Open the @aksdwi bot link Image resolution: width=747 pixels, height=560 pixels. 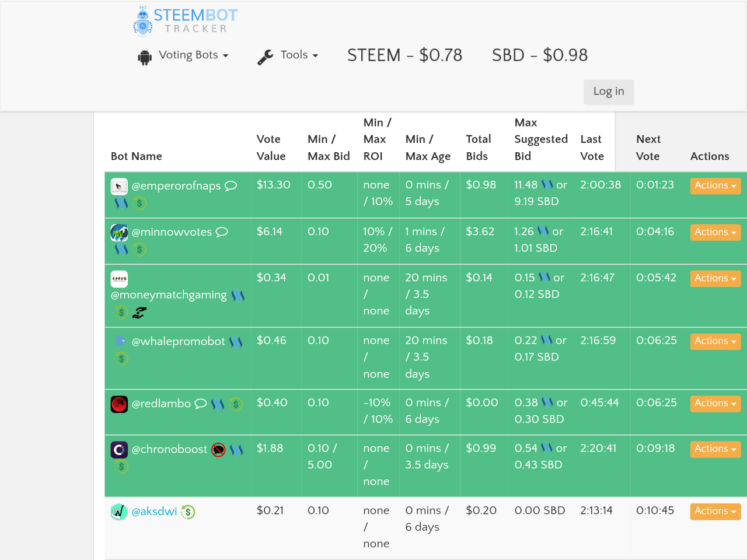(154, 512)
